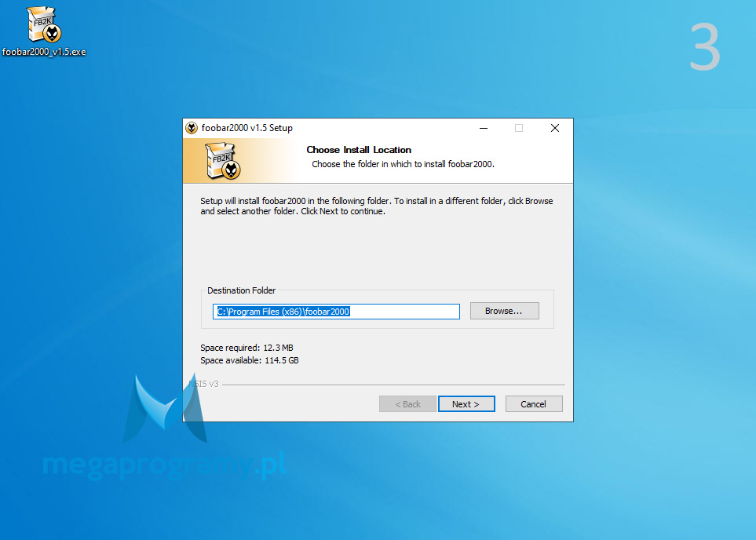
Task: Click the FB2K box icon in the setup header
Action: 222,161
